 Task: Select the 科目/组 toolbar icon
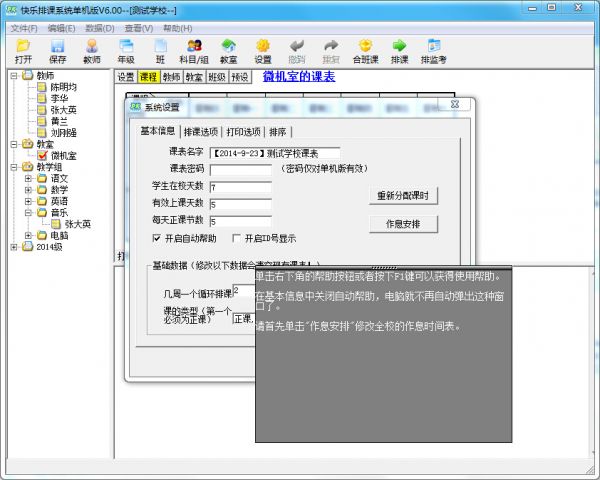[x=194, y=50]
